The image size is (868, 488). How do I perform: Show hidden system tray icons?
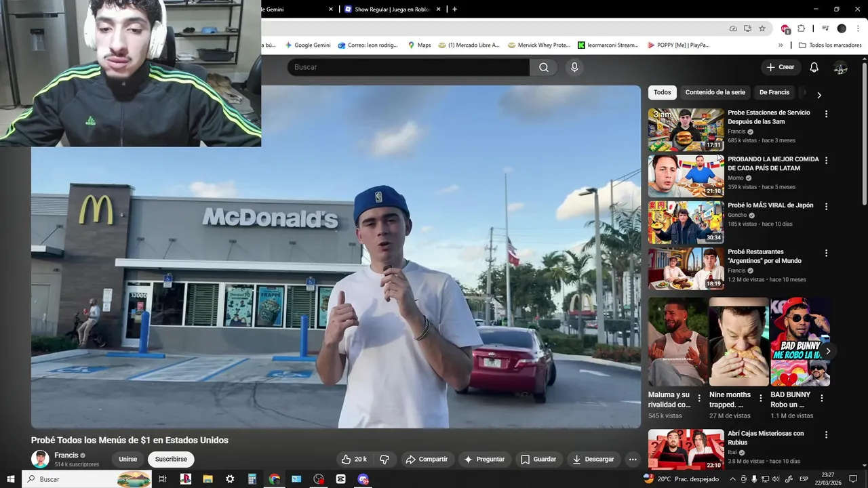(x=732, y=479)
